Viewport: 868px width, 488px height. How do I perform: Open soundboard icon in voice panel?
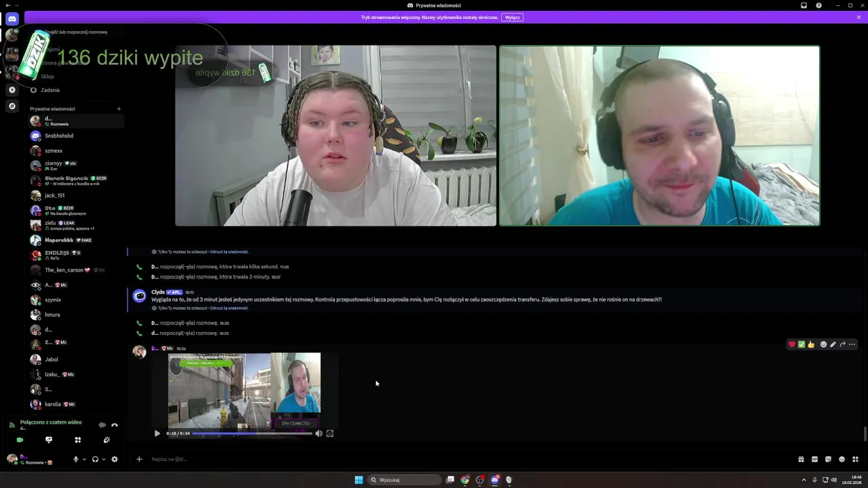106,440
